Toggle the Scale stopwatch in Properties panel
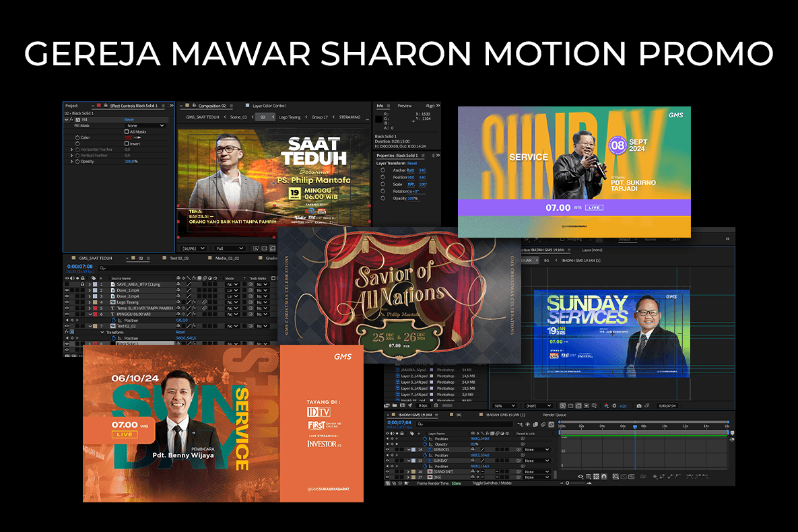 [x=383, y=185]
